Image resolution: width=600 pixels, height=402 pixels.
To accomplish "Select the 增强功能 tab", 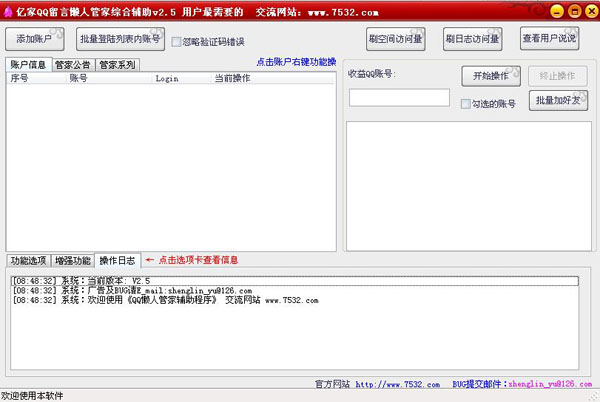I will click(x=73, y=261).
